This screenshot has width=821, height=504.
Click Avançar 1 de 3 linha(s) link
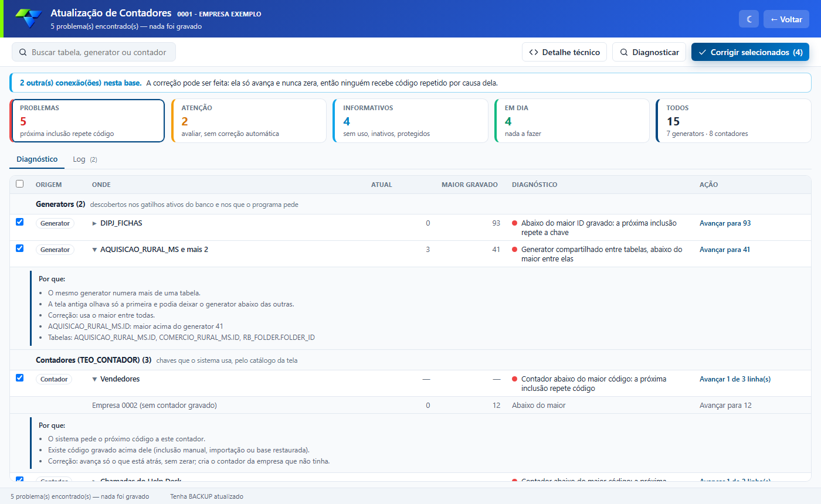[x=735, y=379]
